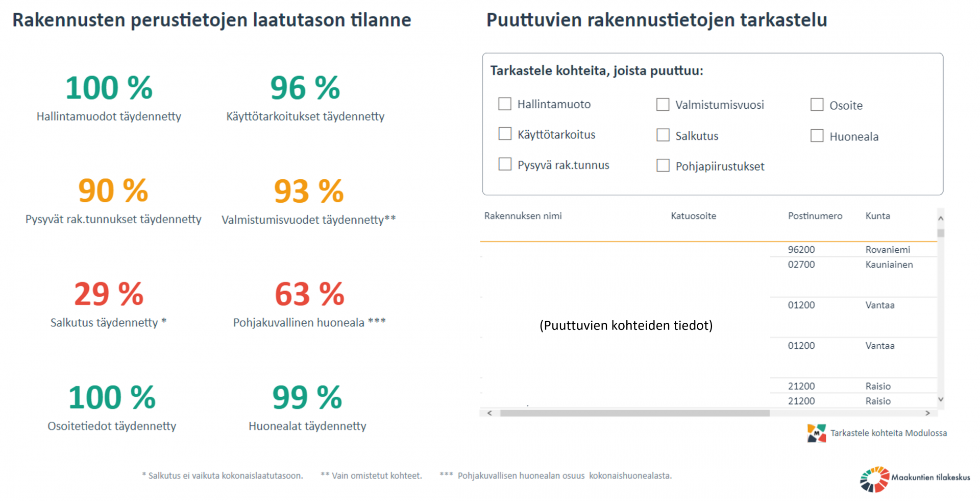Enable the Huoneala checkbox
This screenshot has width=980, height=501.
(x=818, y=135)
